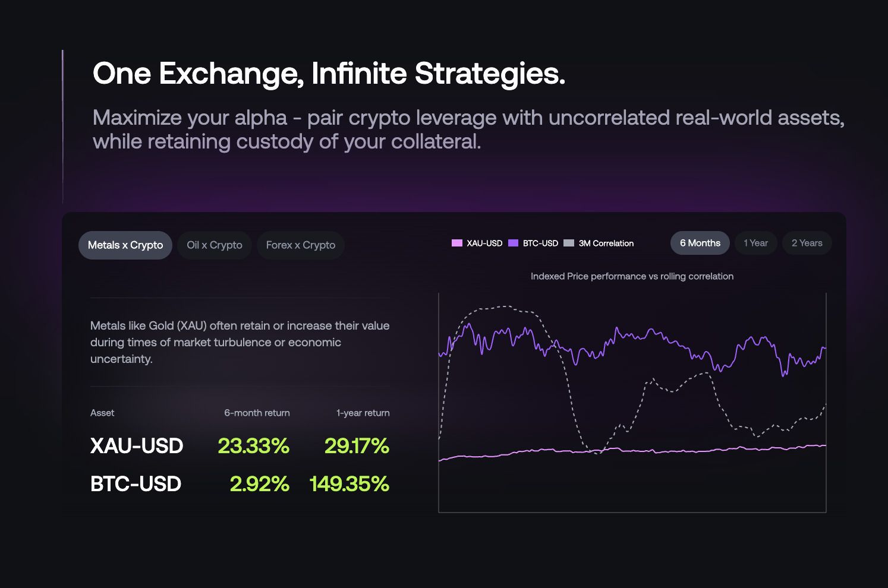Switch to the Oil x Crypto tab
This screenshot has height=588, width=888.
215,245
